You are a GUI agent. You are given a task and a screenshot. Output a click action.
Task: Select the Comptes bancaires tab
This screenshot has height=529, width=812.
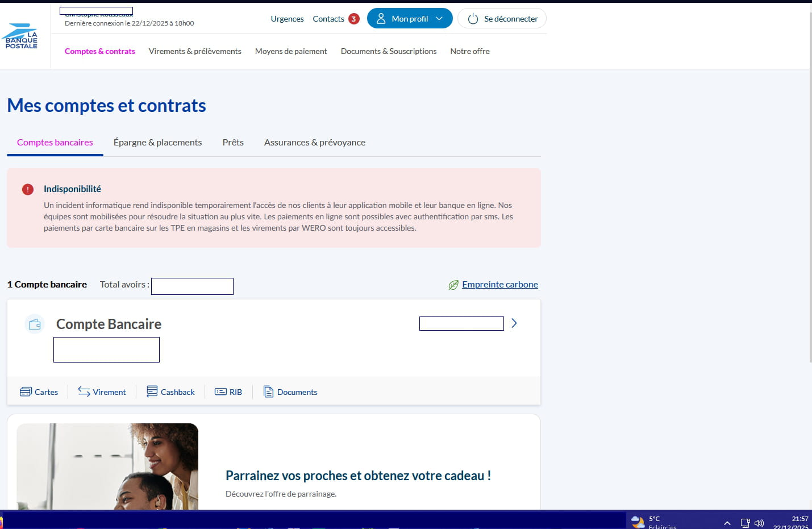(x=55, y=143)
